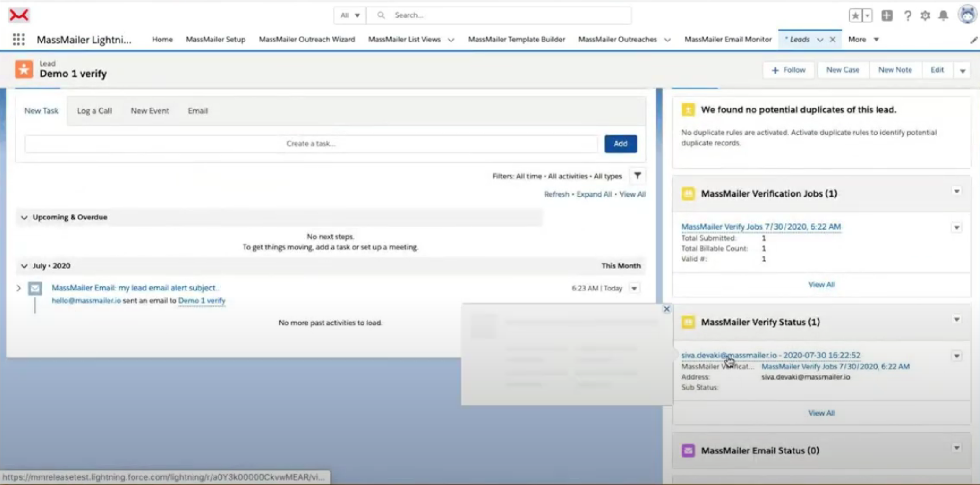Click the Create a task input field
The image size is (980, 485).
coord(311,144)
